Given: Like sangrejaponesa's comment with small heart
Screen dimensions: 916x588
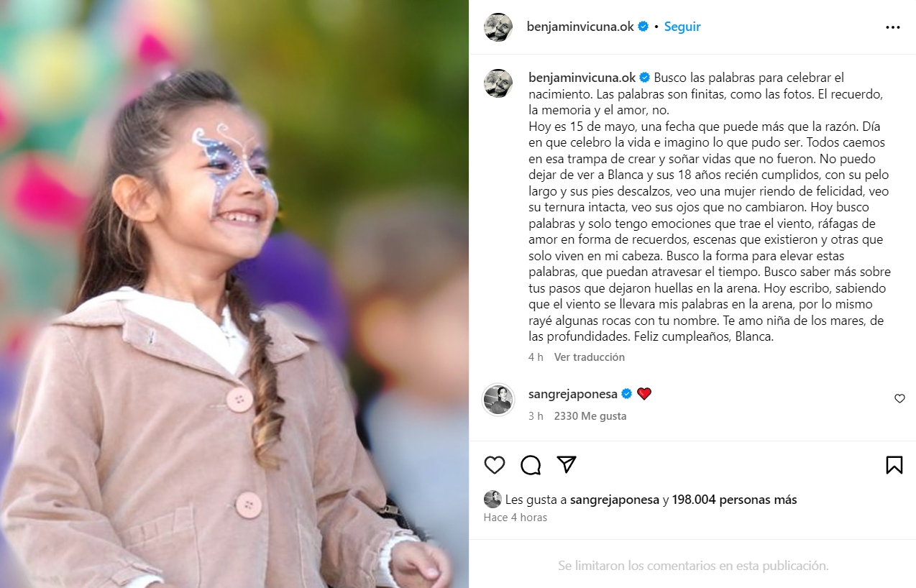Looking at the screenshot, I should point(899,398).
